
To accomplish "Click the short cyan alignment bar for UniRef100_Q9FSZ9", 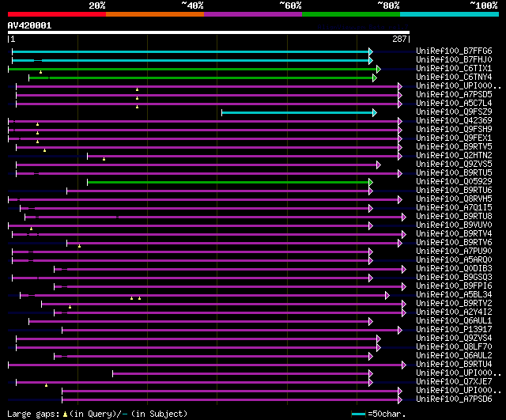I will 297,112.
